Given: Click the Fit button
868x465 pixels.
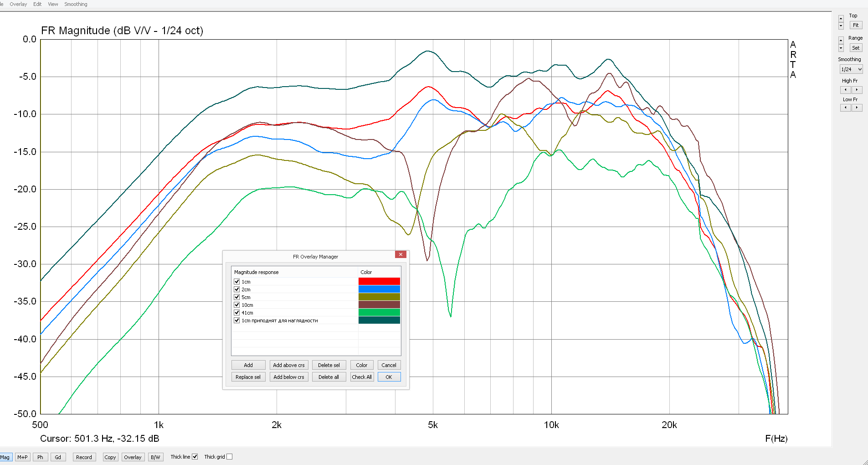Looking at the screenshot, I should coord(856,26).
